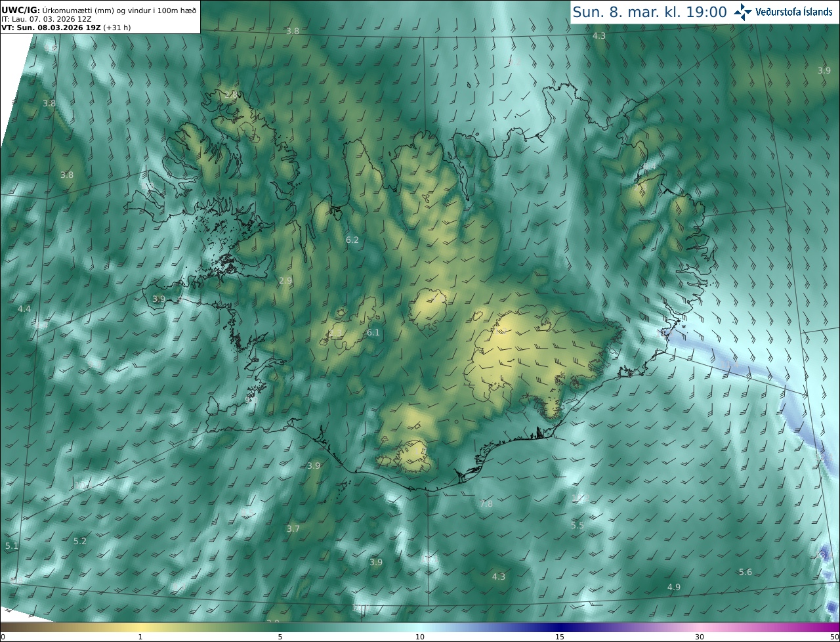Screen dimensions: 840x642
Task: Click the 7.8 value south of the coast
Action: click(486, 503)
